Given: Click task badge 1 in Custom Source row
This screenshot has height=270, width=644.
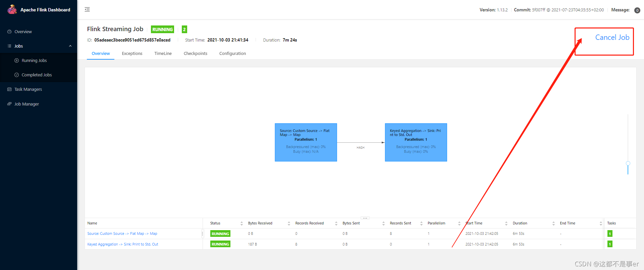Looking at the screenshot, I should (610, 233).
